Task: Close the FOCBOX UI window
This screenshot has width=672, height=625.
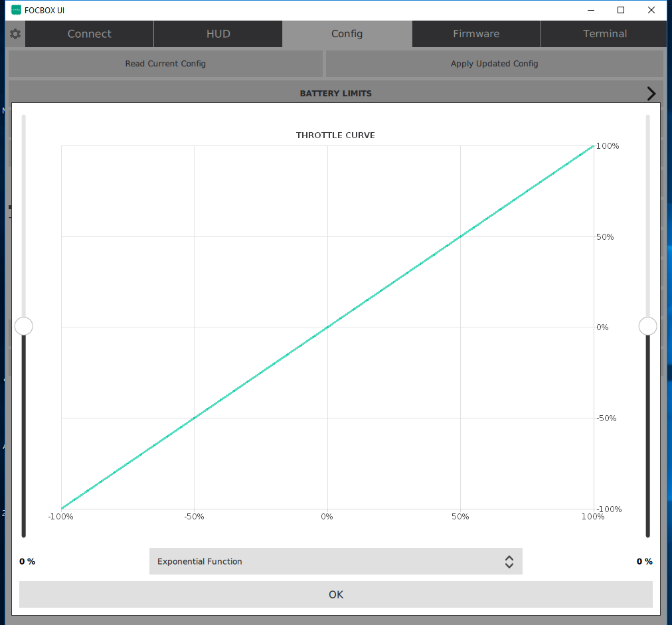Action: coord(651,10)
